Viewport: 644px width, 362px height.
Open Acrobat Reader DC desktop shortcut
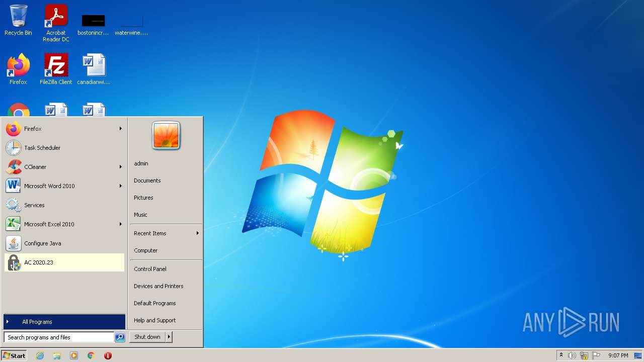[x=56, y=23]
